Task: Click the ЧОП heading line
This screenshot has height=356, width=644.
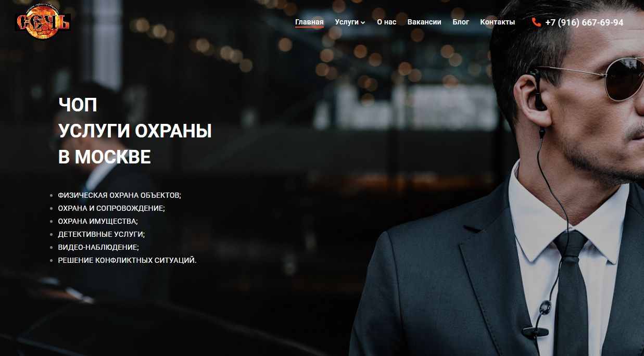Action: [x=78, y=105]
